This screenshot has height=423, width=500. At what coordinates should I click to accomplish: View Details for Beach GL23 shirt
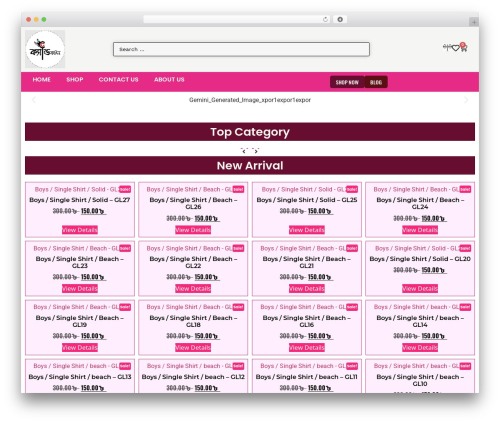(x=80, y=289)
